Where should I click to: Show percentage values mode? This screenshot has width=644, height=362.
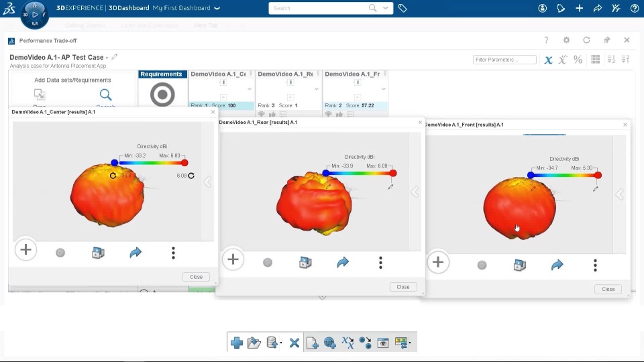click(578, 60)
